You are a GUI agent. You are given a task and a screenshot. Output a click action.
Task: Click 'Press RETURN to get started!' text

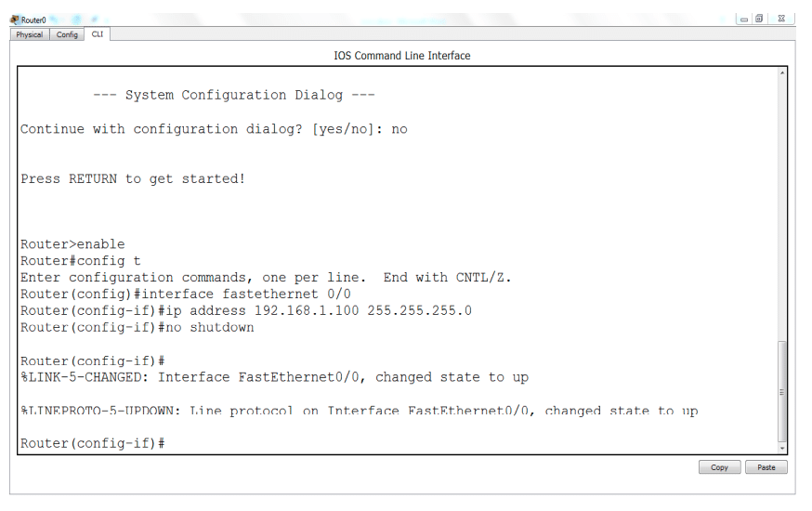pos(133,179)
